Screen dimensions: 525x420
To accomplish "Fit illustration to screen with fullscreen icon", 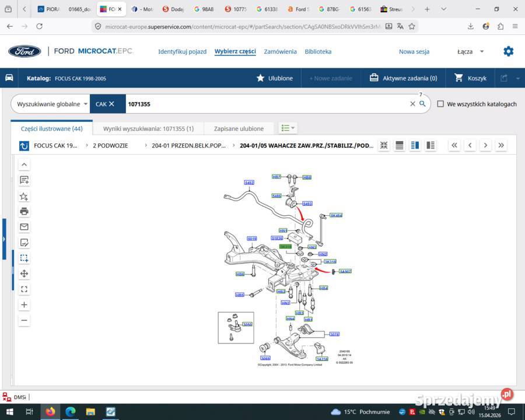I will [24, 289].
